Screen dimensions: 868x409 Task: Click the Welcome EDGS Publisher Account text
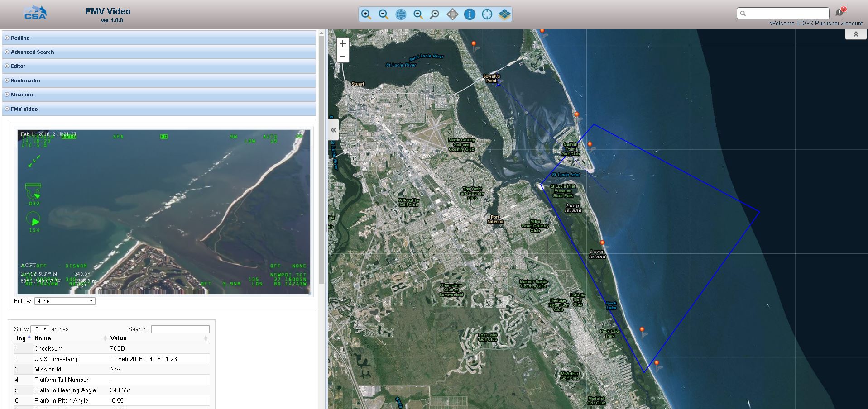(x=816, y=23)
